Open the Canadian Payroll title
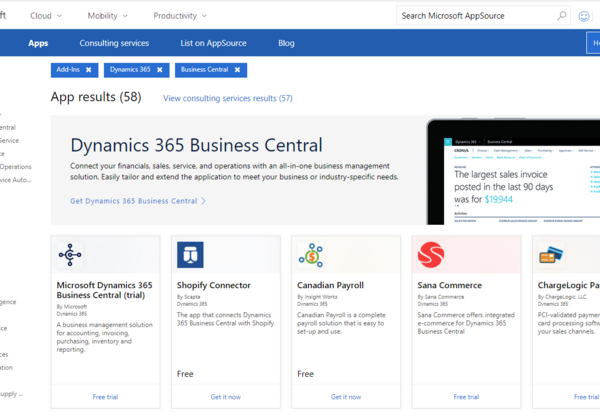This screenshot has width=600, height=420. 330,285
